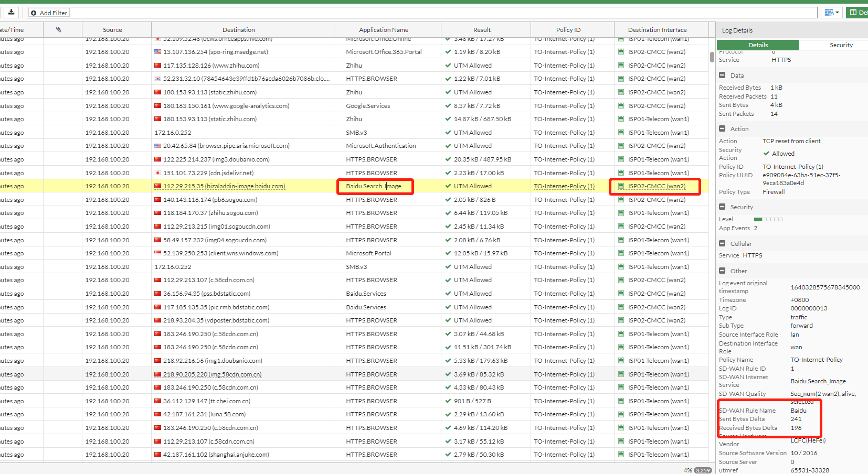868x474 pixels.
Task: Click the table column settings icon
Action: pos(828,12)
